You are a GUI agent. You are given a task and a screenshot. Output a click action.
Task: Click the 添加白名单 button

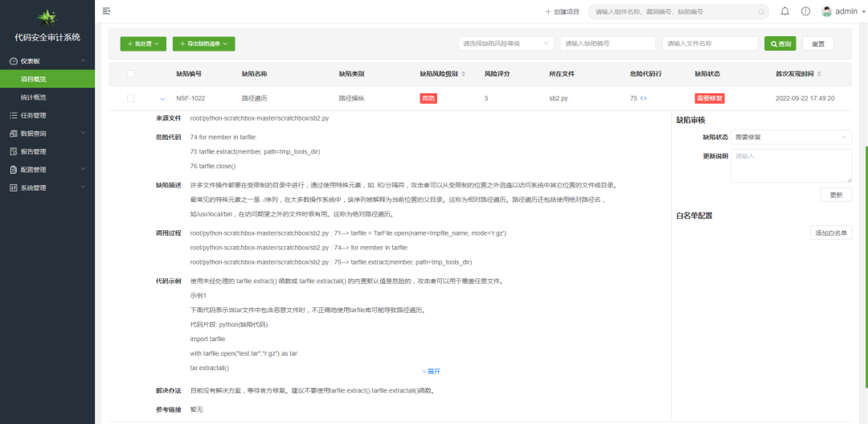(831, 233)
